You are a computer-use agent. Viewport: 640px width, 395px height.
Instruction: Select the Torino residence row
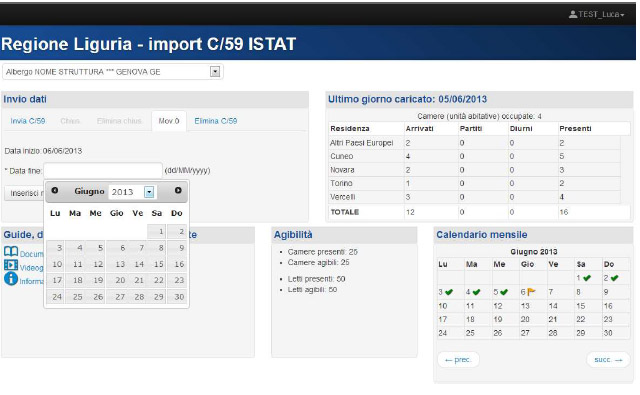pos(475,183)
